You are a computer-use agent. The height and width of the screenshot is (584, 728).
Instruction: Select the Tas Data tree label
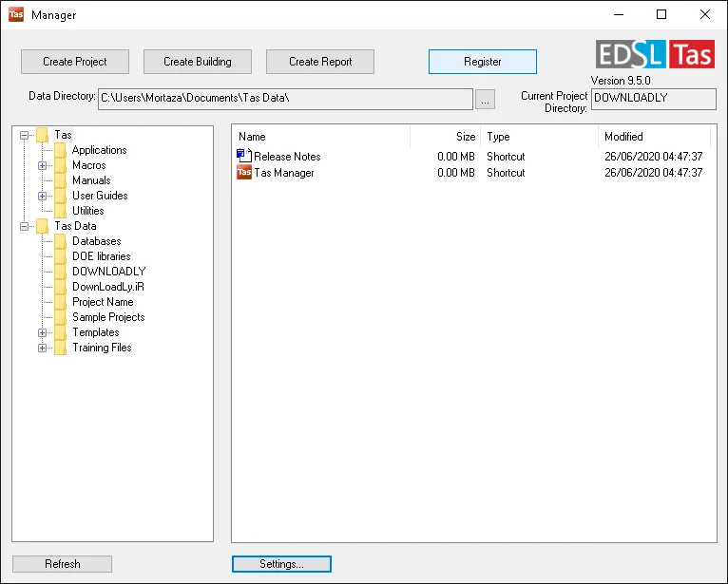75,226
